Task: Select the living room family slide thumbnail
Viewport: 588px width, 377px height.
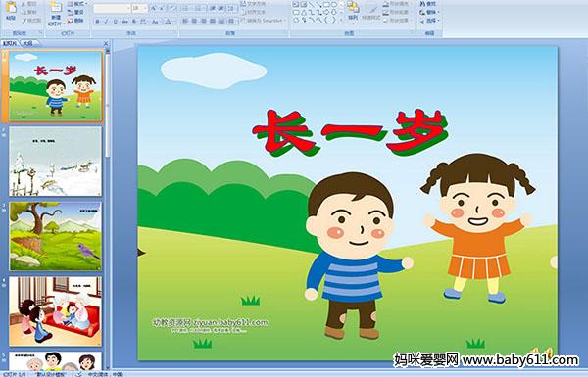Action: pyautogui.click(x=56, y=311)
